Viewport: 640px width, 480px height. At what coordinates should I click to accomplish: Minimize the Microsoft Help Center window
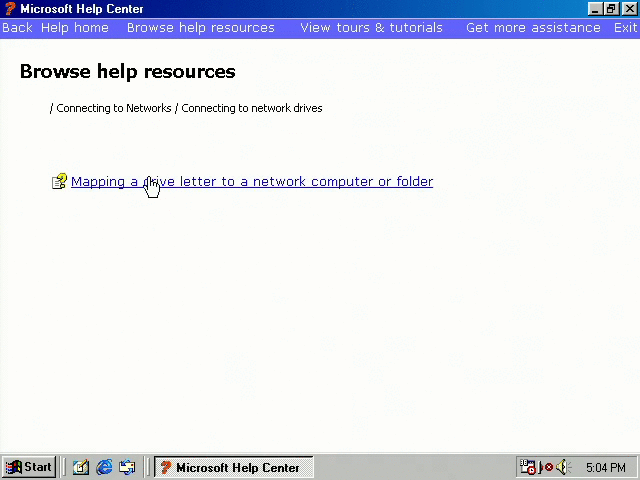[x=595, y=9]
